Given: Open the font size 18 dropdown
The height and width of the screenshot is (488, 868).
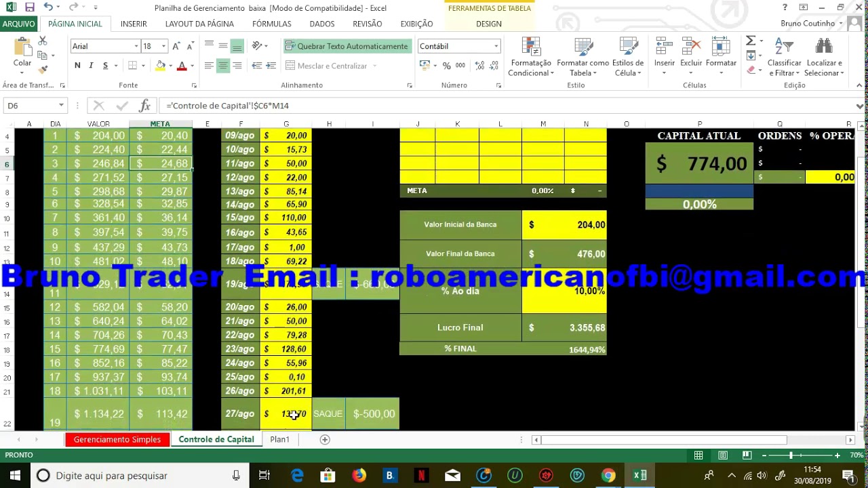Looking at the screenshot, I should pos(163,46).
